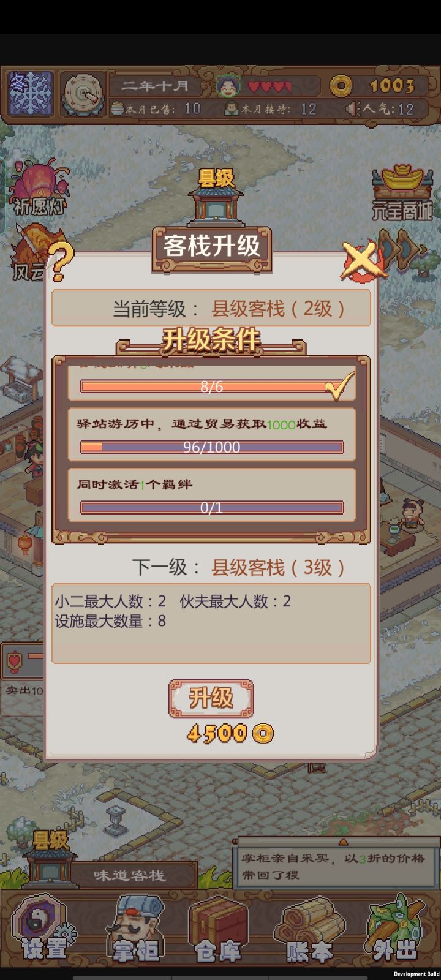Screen dimensions: 441x980
Task: Click the 升级 upgrade button
Action: (211, 698)
